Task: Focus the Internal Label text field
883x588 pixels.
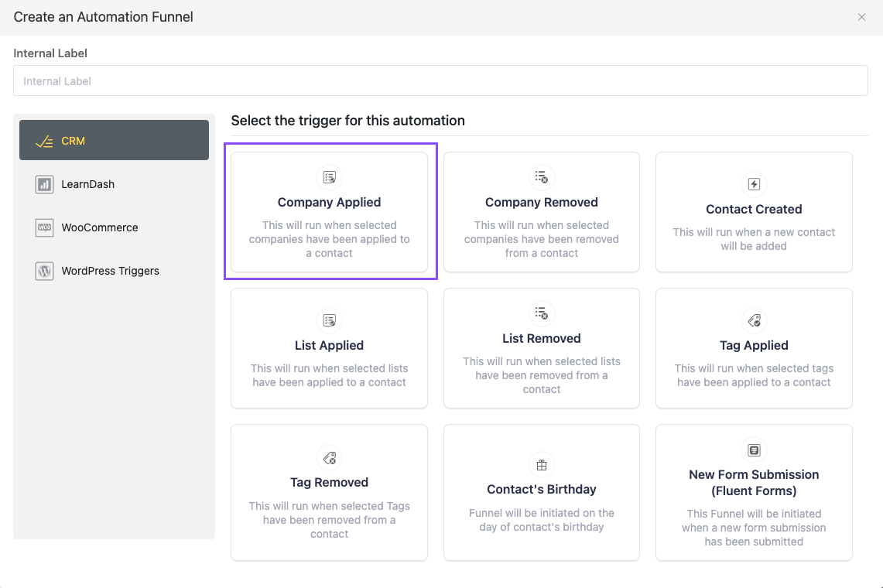Action: 440,81
